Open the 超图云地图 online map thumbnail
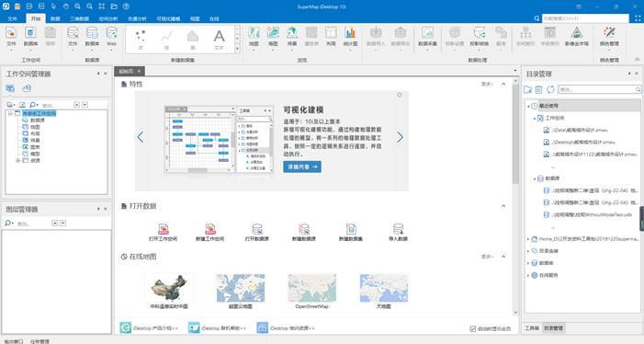This screenshot has height=344, width=644. point(241,292)
